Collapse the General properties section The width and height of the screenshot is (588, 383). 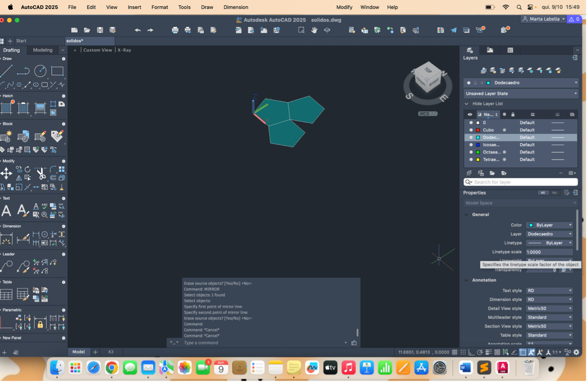pyautogui.click(x=467, y=215)
